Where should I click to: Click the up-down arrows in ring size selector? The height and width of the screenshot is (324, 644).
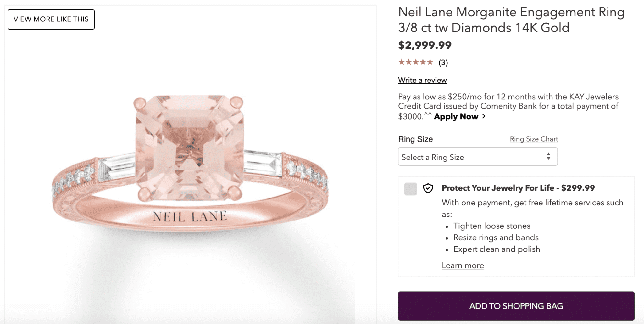click(548, 156)
